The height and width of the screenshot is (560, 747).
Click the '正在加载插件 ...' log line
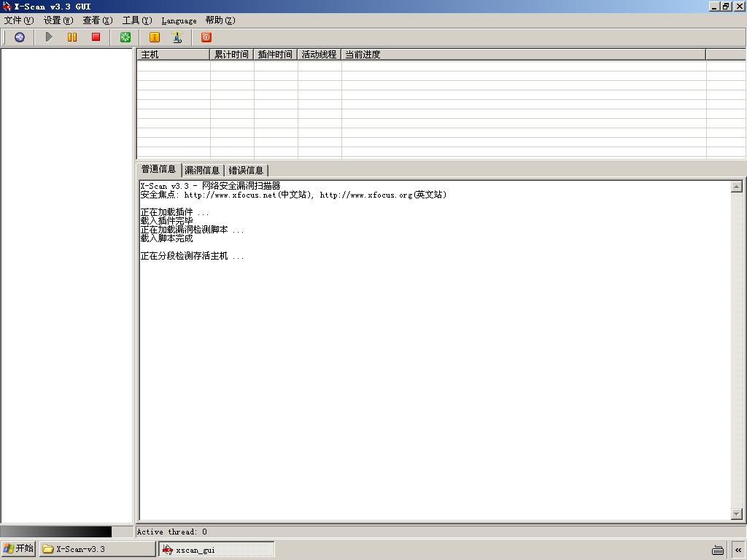click(175, 212)
